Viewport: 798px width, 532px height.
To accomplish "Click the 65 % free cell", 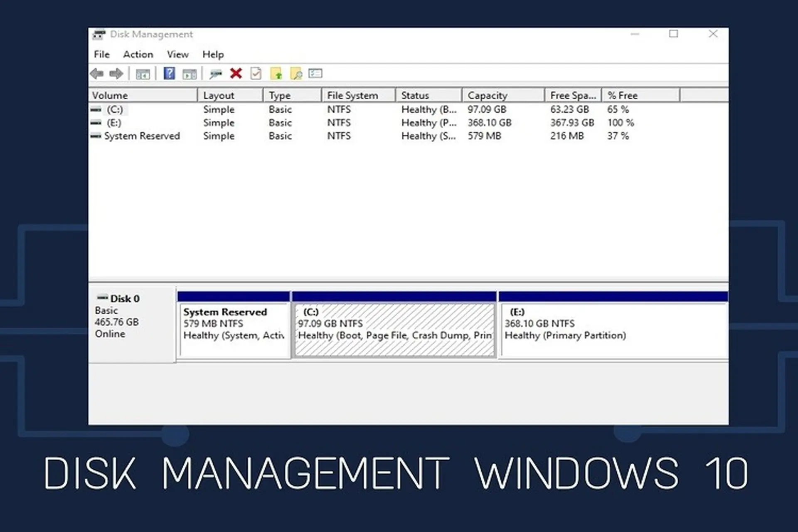I will pos(618,109).
